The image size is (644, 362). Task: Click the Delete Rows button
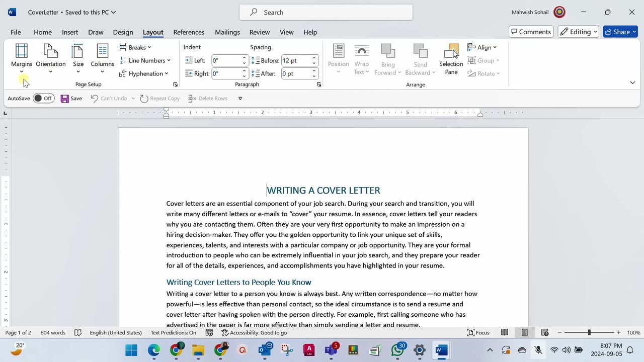tap(208, 99)
